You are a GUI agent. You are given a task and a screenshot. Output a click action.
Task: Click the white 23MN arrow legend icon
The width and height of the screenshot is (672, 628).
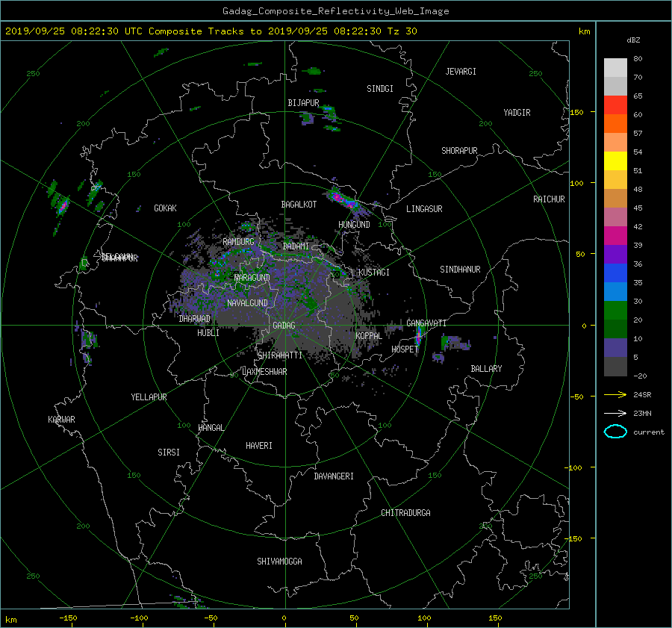(615, 413)
